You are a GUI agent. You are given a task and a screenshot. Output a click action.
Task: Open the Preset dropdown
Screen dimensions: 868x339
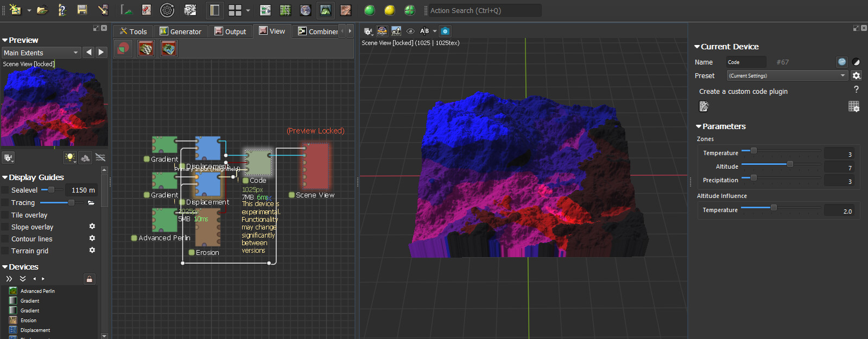(x=787, y=76)
